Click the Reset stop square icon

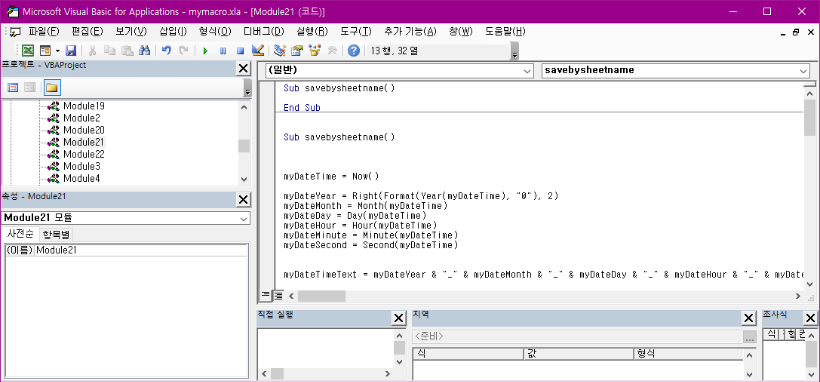(240, 51)
